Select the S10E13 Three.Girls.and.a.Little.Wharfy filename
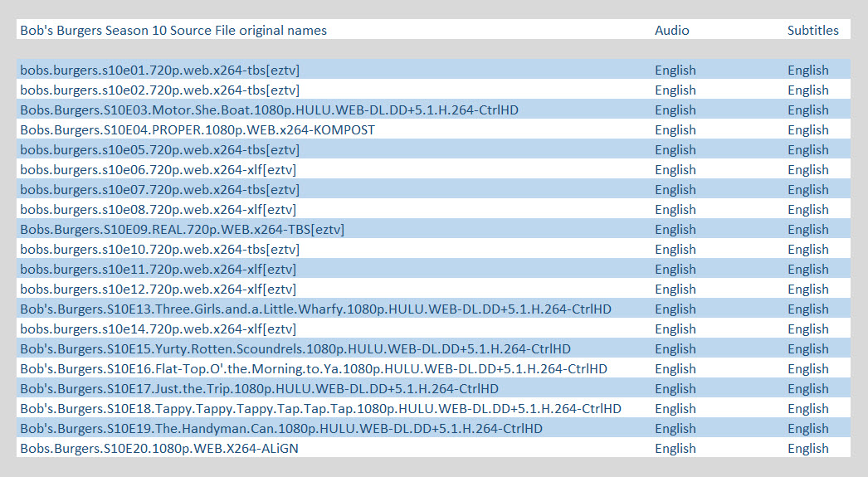868x477 pixels. [x=315, y=309]
